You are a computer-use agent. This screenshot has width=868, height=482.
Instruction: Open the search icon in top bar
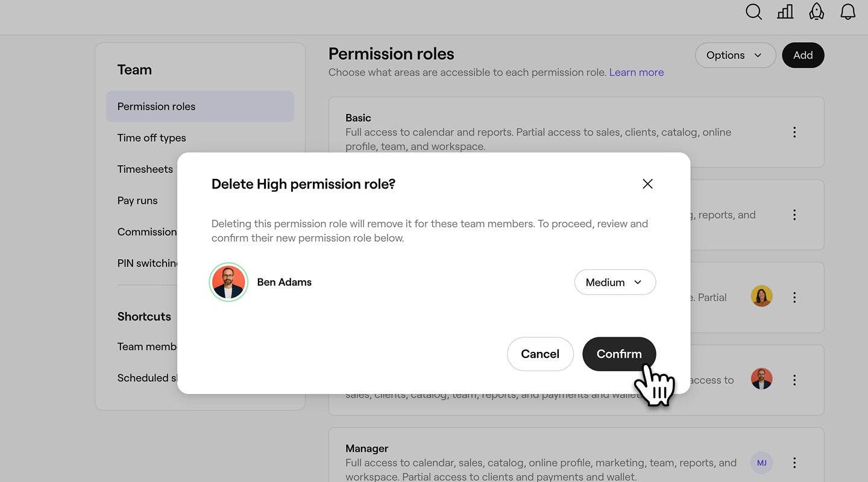coord(753,12)
